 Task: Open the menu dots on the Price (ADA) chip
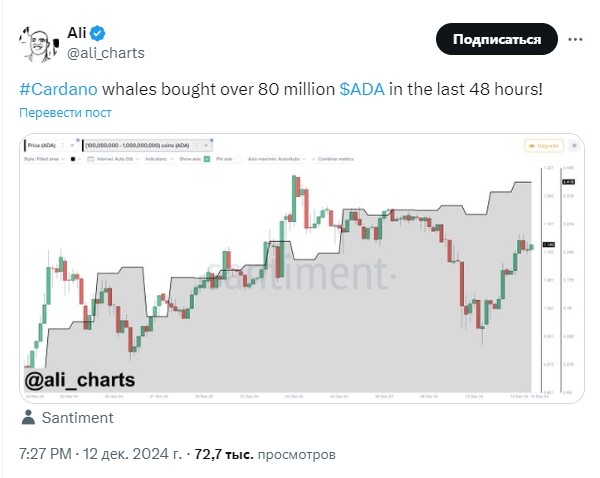(63, 145)
